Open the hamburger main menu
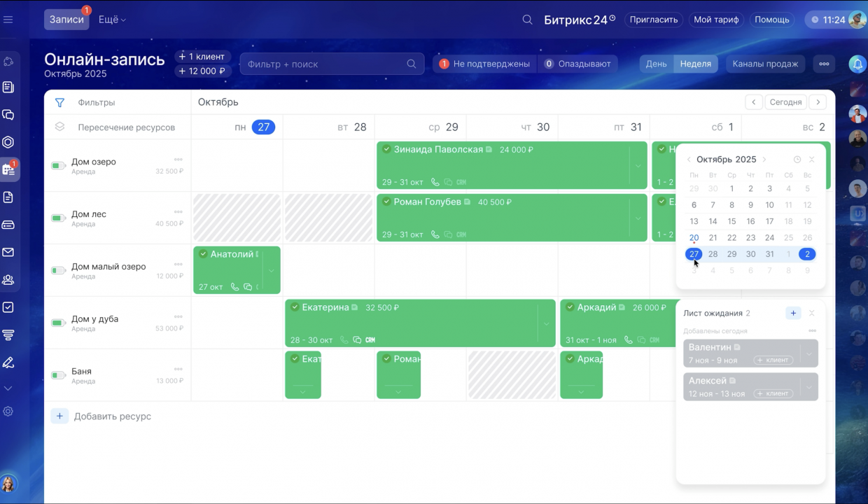This screenshot has width=868, height=504. click(x=8, y=20)
